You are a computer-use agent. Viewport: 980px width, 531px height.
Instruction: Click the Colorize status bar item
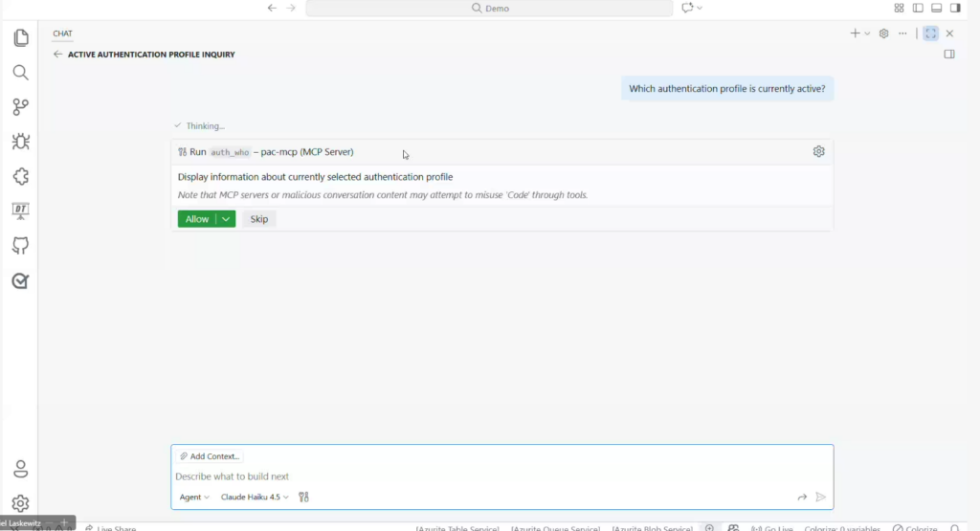point(915,528)
